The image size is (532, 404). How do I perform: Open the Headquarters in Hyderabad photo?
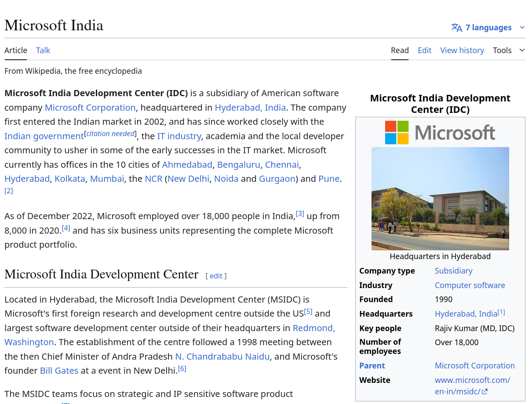coord(440,198)
